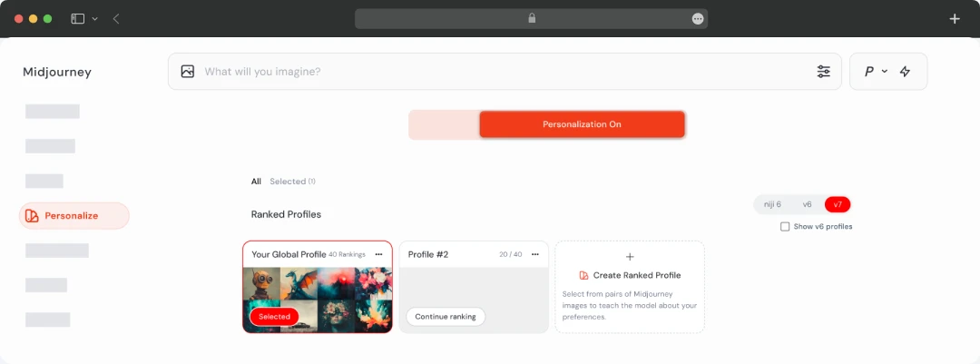Go back with the browser back arrow
The image size is (980, 364).
pyautogui.click(x=116, y=19)
